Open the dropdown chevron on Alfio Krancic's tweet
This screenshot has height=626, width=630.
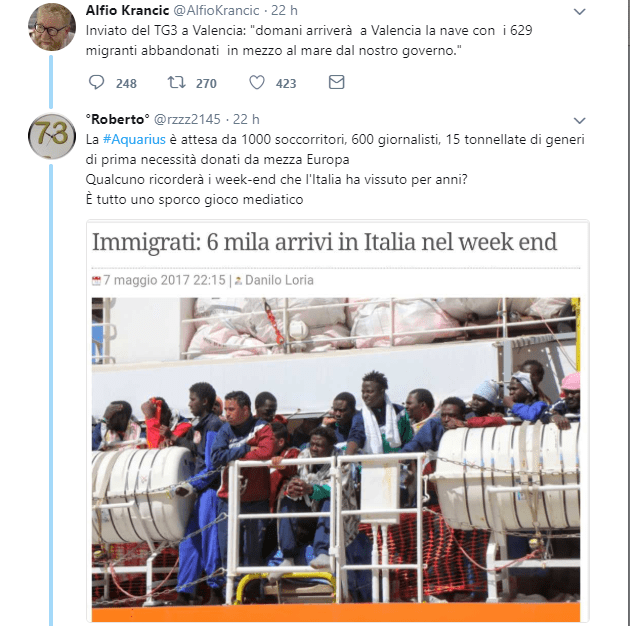coord(579,12)
